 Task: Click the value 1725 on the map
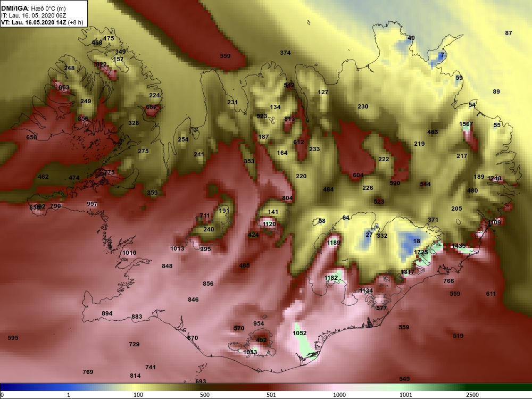421,252
